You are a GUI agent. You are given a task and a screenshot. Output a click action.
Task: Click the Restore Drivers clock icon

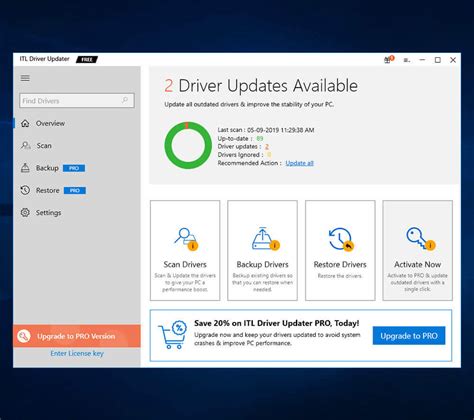click(x=341, y=239)
